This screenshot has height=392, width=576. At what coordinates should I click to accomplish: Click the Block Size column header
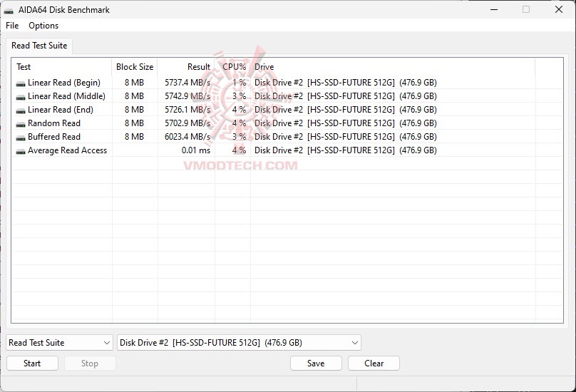click(x=135, y=67)
